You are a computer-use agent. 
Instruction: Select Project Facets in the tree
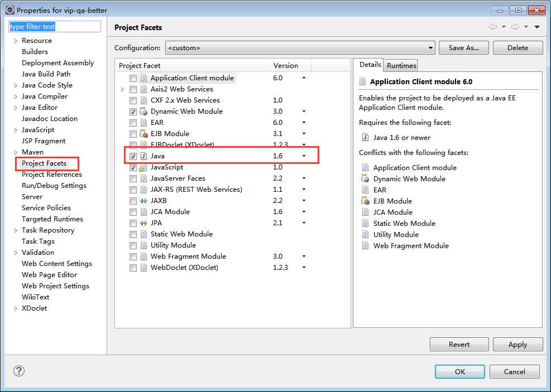coord(44,163)
